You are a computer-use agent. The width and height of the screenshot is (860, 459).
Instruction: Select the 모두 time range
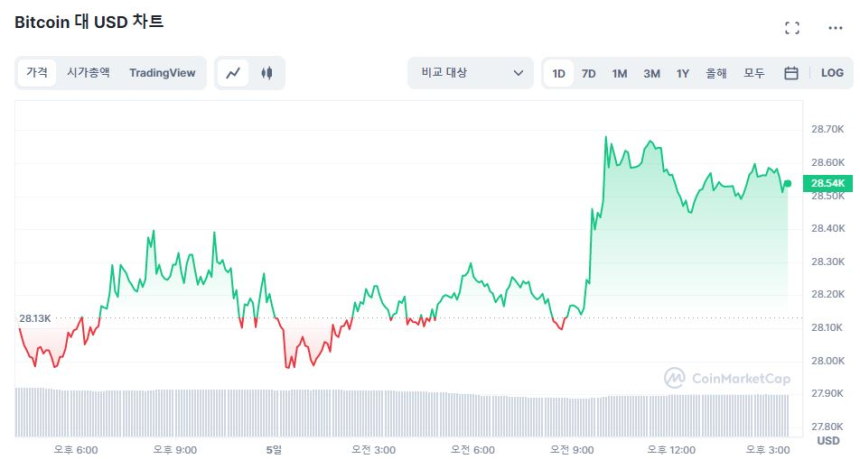point(754,73)
